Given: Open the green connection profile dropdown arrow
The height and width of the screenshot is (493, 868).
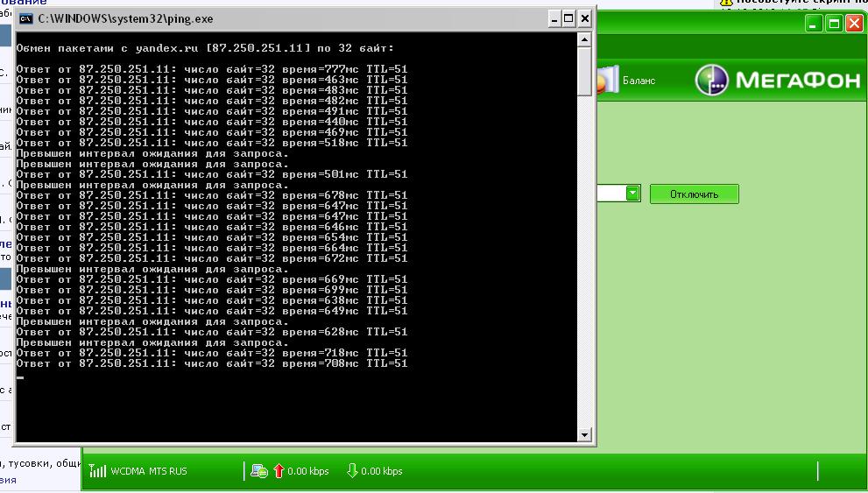Looking at the screenshot, I should coord(632,194).
